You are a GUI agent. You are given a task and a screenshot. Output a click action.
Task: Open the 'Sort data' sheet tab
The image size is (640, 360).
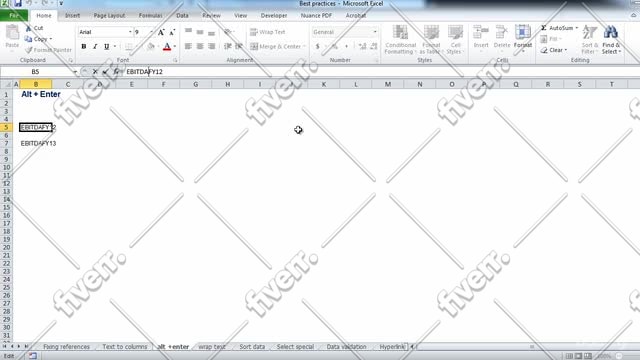pyautogui.click(x=252, y=347)
